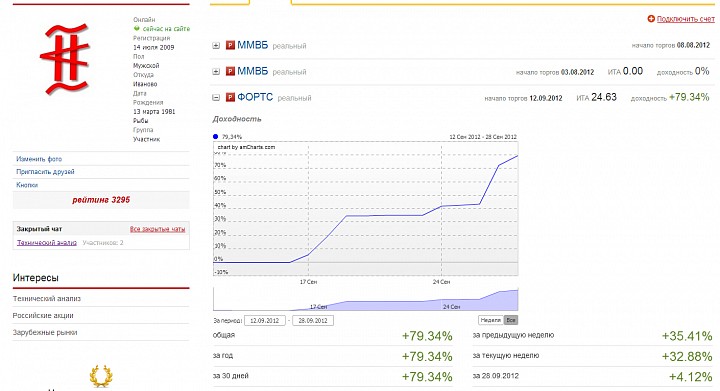Click the chart by amCharts.com label
The width and height of the screenshot is (720, 391).
[x=246, y=147]
